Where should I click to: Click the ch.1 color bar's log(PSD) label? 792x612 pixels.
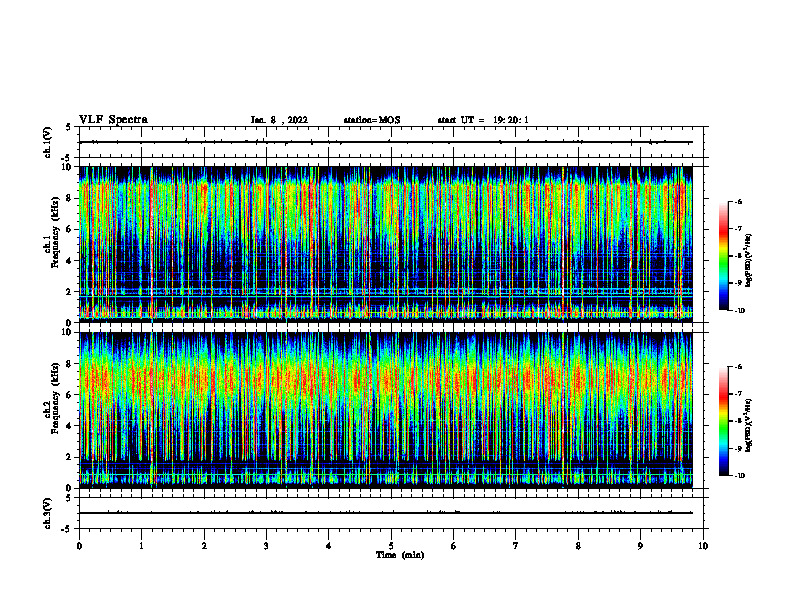pyautogui.click(x=748, y=261)
